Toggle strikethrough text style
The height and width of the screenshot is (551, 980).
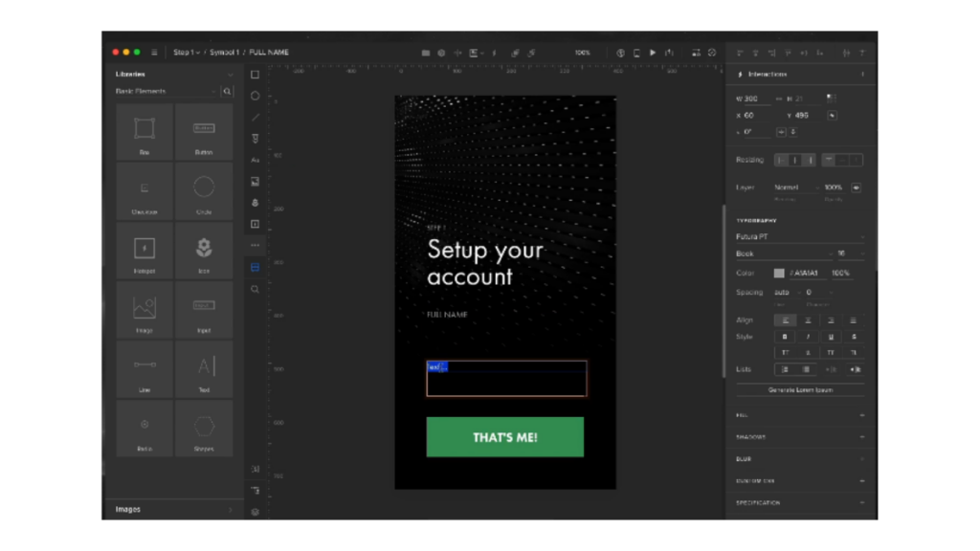pos(853,337)
